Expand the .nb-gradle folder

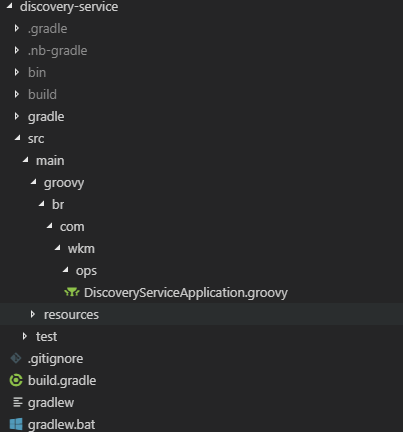17,50
